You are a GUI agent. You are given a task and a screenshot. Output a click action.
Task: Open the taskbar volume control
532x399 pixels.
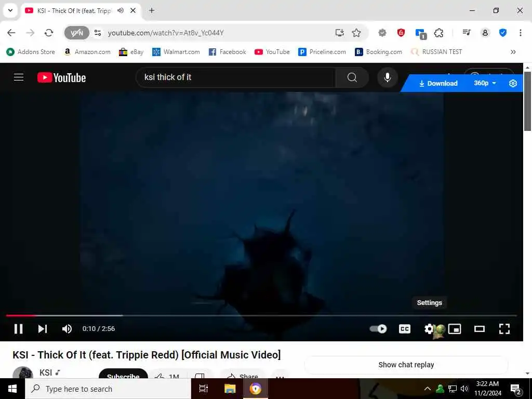(x=464, y=389)
